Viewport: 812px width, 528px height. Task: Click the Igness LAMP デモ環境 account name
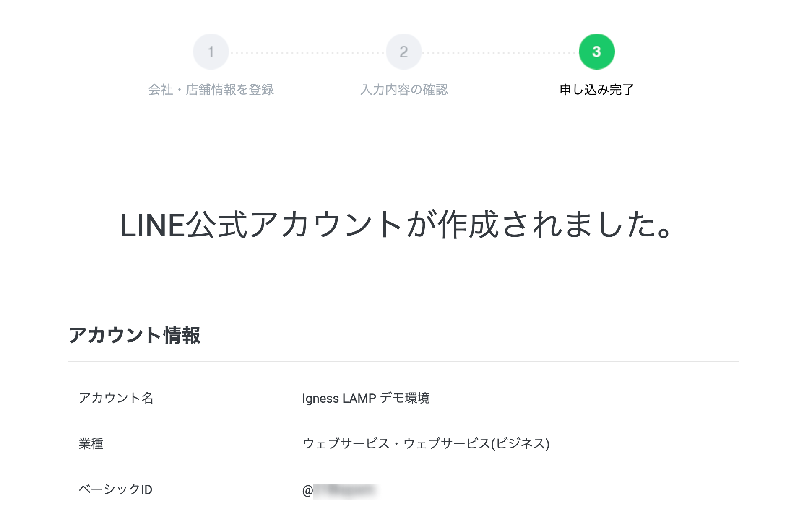click(366, 398)
